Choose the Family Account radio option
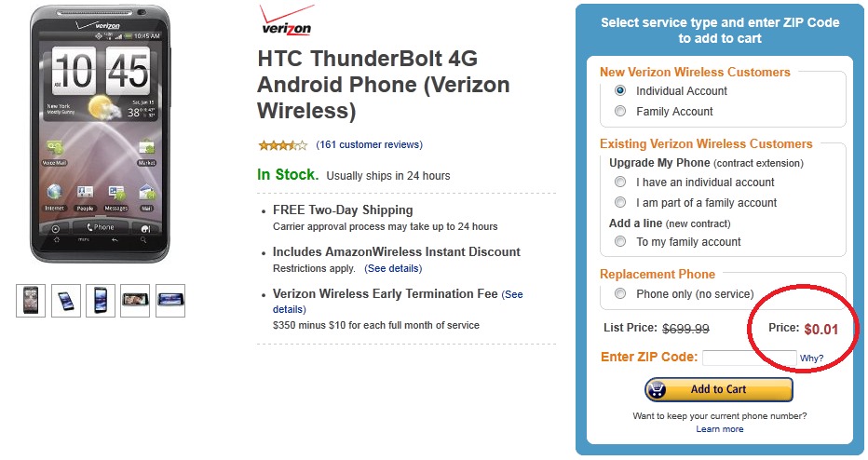The width and height of the screenshot is (868, 460). click(620, 111)
